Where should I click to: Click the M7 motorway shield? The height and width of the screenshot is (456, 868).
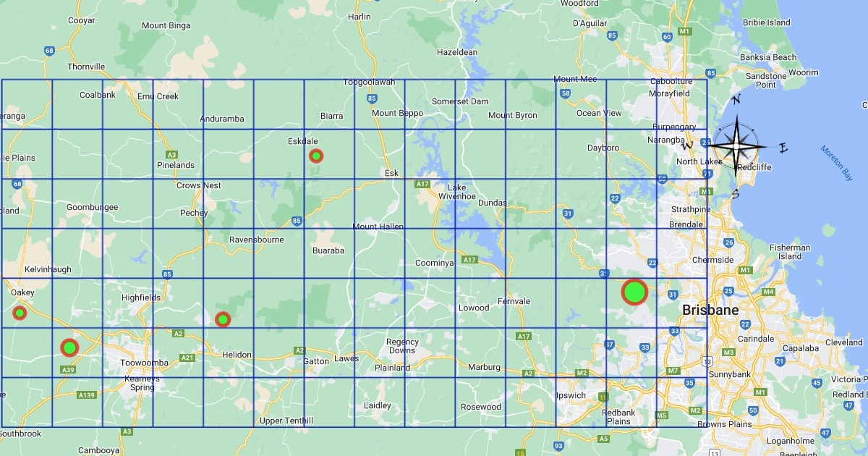[673, 371]
